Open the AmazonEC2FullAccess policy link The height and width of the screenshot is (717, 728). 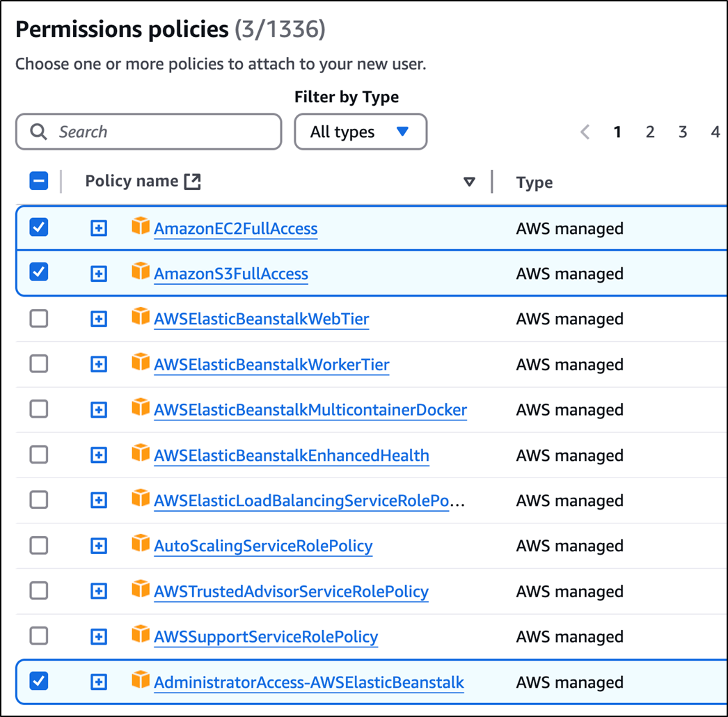(x=236, y=228)
